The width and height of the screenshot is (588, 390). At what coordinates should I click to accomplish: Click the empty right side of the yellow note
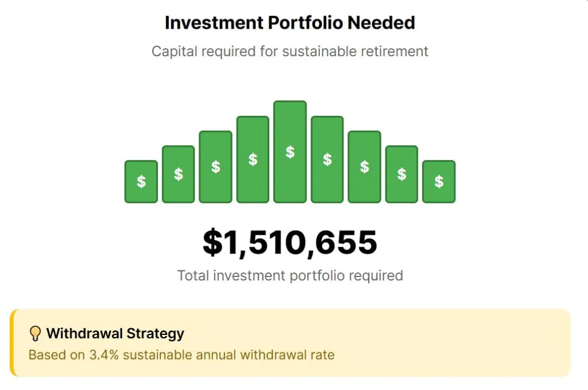tap(488, 343)
